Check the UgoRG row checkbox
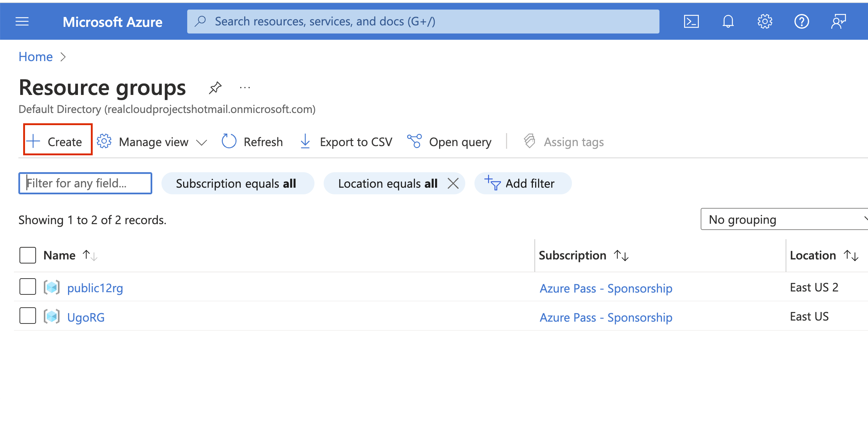The width and height of the screenshot is (868, 421). click(x=28, y=316)
